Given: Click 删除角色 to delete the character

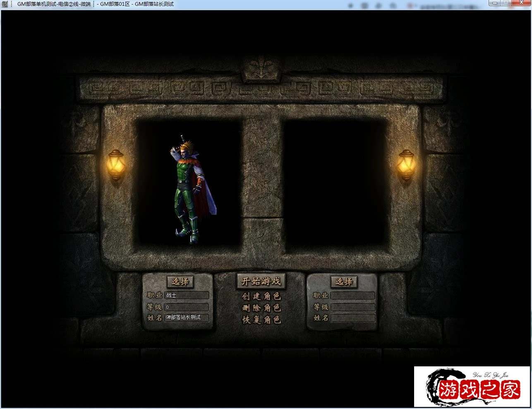Looking at the screenshot, I should click(261, 308).
